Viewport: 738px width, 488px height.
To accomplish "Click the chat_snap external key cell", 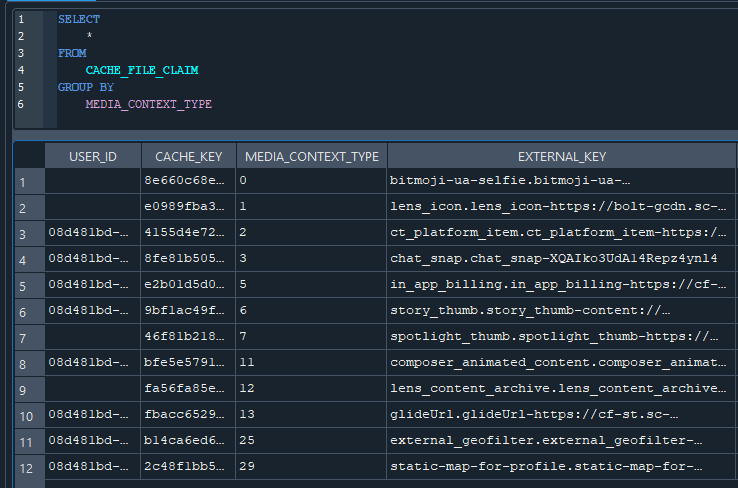I will click(561, 258).
